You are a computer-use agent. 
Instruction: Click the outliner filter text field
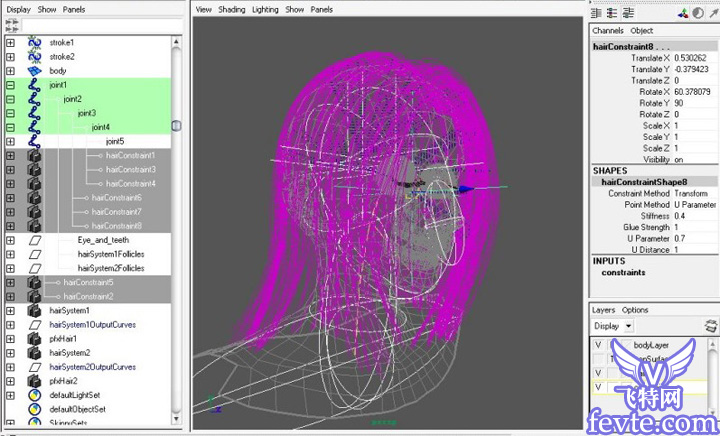pos(102,25)
